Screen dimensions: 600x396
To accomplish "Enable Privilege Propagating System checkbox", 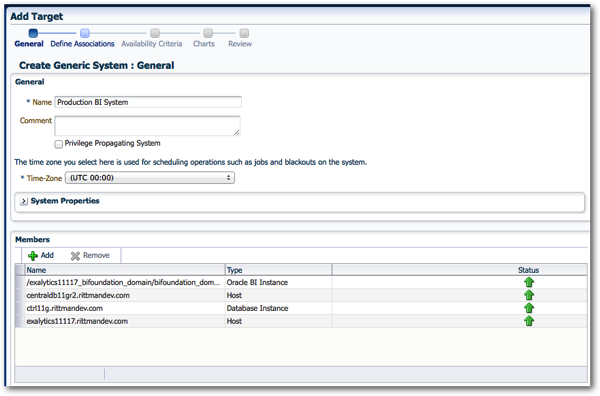I will point(59,144).
